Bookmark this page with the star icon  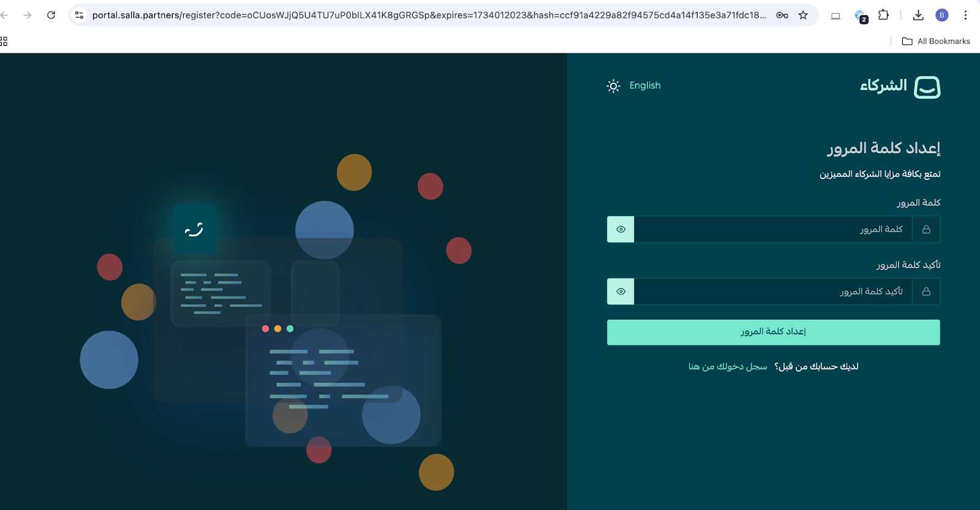[803, 15]
